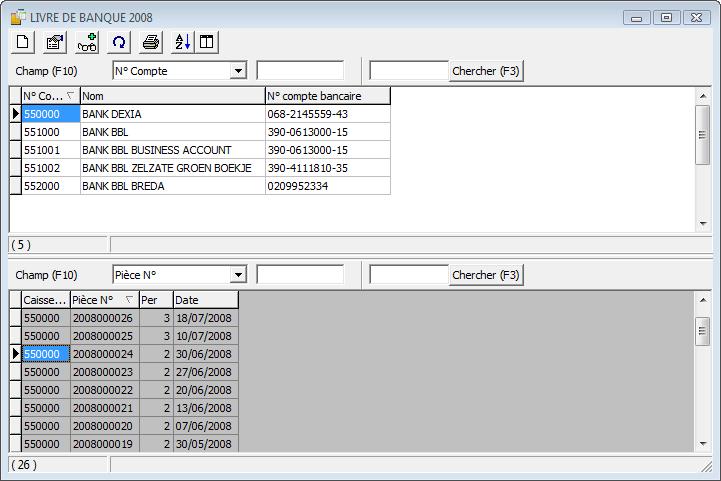Click upper grid scrollbar down arrow
The height and width of the screenshot is (481, 721).
pyautogui.click(x=703, y=223)
